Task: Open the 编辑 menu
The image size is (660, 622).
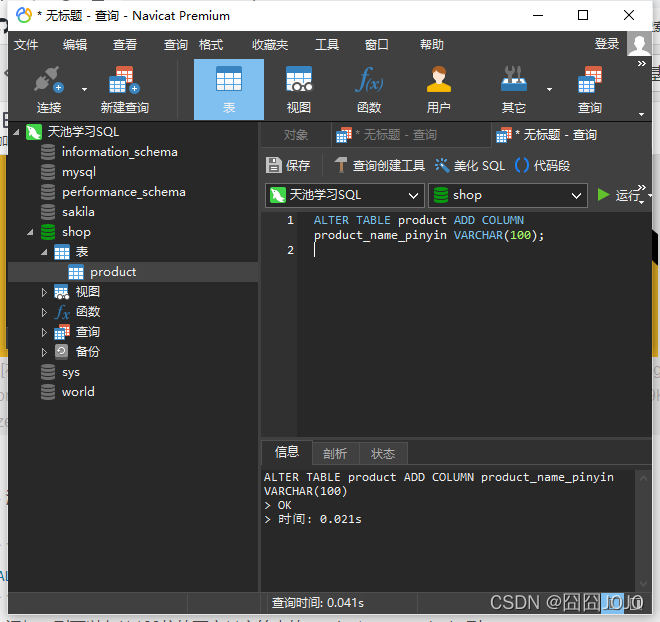Action: click(x=75, y=44)
